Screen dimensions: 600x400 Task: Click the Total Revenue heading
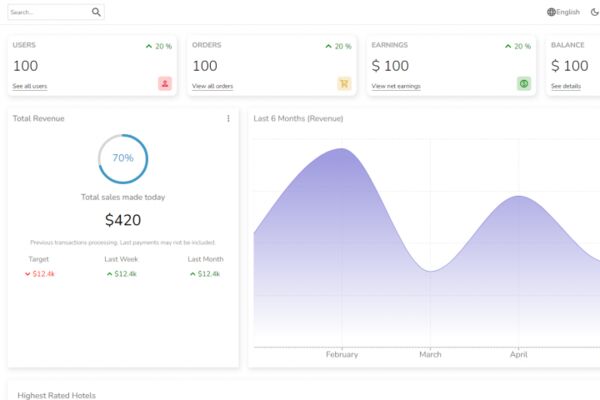pyautogui.click(x=38, y=119)
